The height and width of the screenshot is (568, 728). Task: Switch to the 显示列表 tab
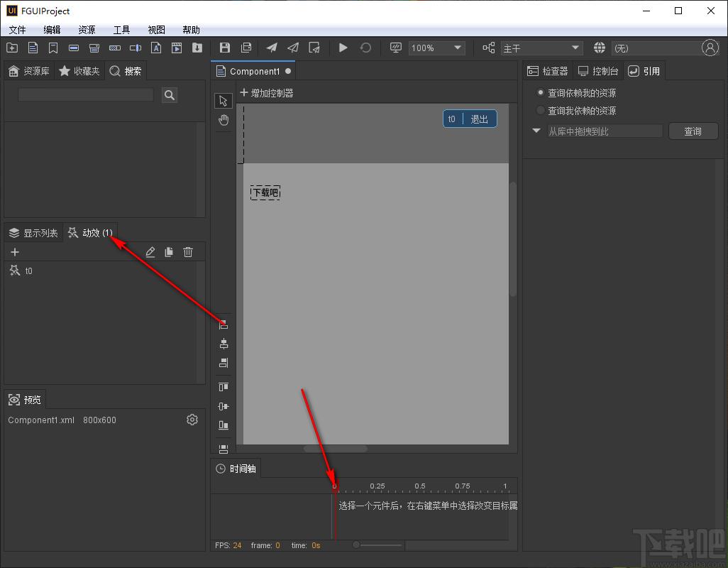click(x=33, y=233)
